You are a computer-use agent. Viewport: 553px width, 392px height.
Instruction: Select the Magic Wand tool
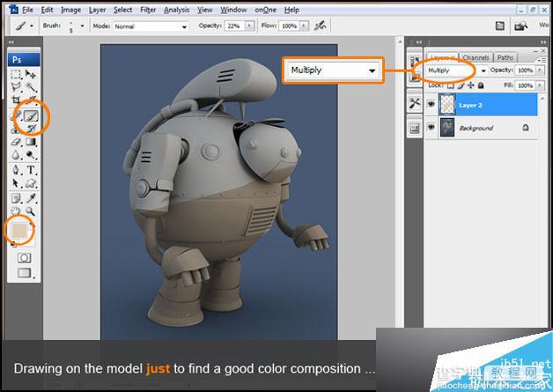(31, 87)
